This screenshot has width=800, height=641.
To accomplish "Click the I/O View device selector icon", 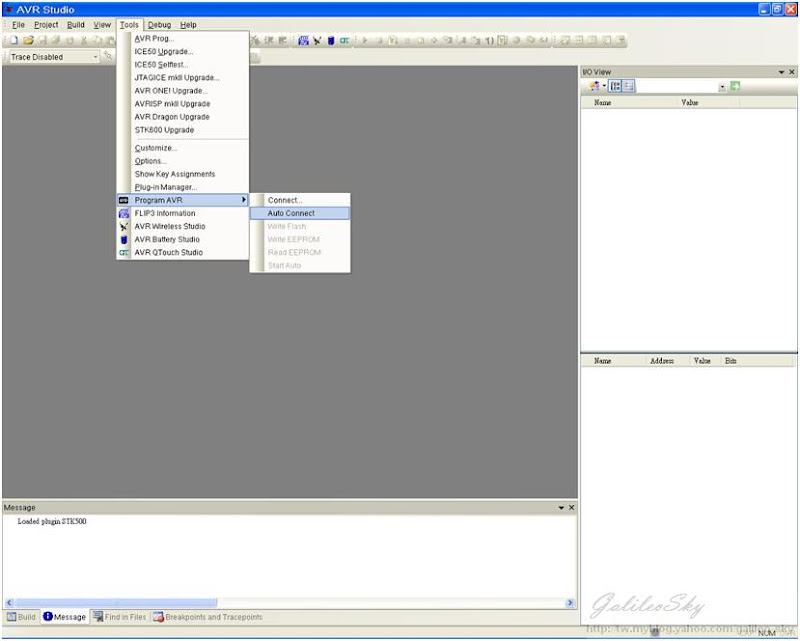I will [594, 86].
